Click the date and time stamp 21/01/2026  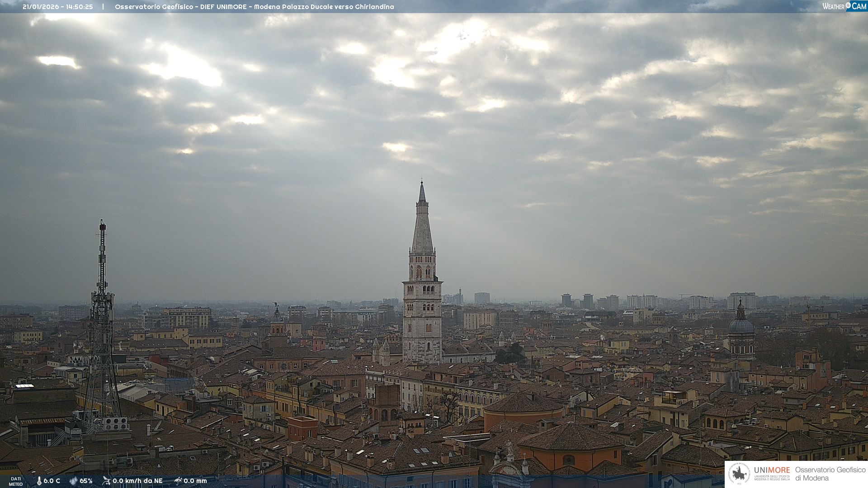(58, 7)
